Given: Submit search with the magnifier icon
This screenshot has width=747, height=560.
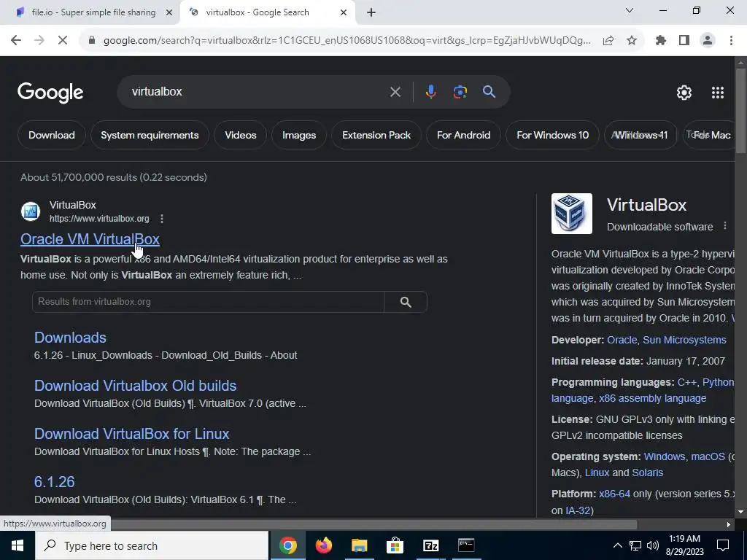Looking at the screenshot, I should point(489,92).
